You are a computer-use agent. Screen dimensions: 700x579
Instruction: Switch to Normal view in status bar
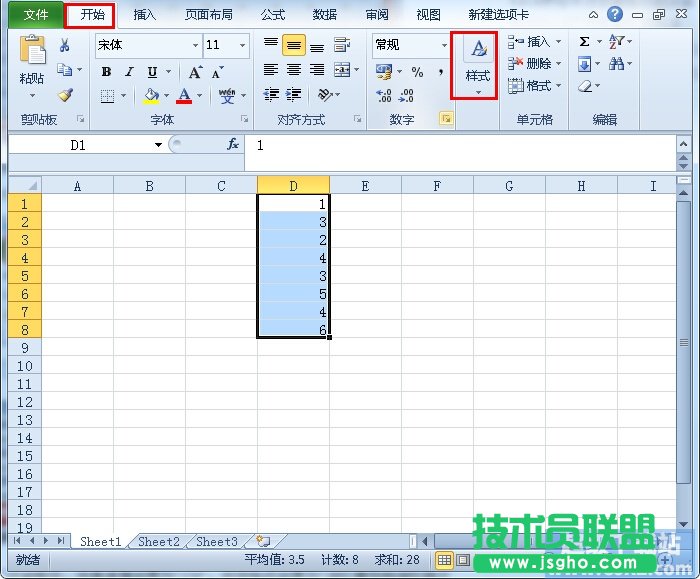click(x=444, y=560)
